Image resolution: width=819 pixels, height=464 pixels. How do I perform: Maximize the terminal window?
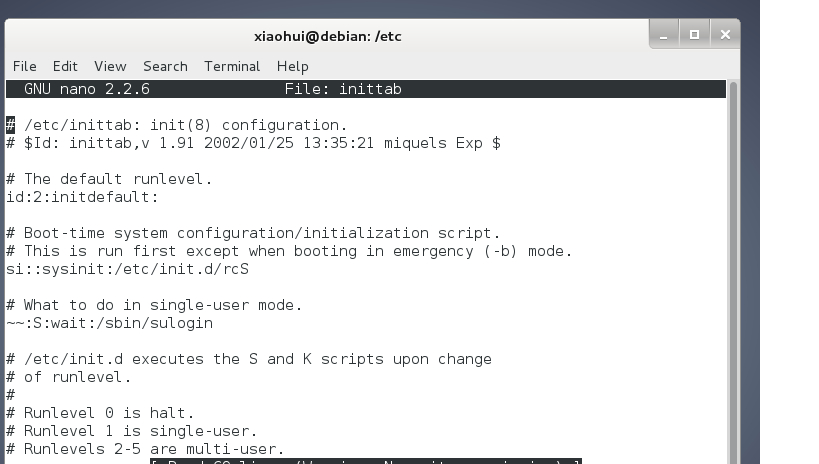pos(694,35)
